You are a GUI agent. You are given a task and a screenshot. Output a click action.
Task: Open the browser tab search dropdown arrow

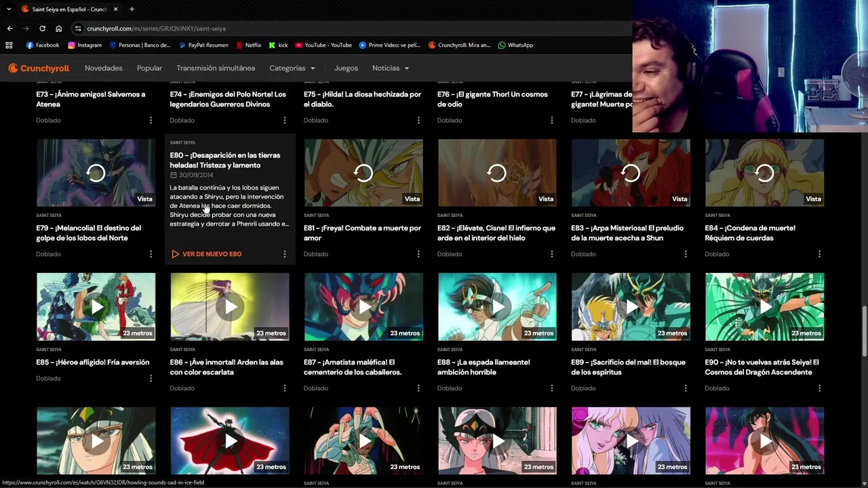click(9, 9)
